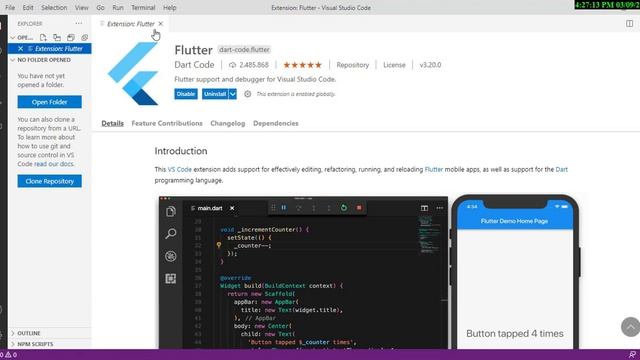Switch to the Feature Contributions tab
Viewport: 640px width, 360px height.
pyautogui.click(x=167, y=123)
